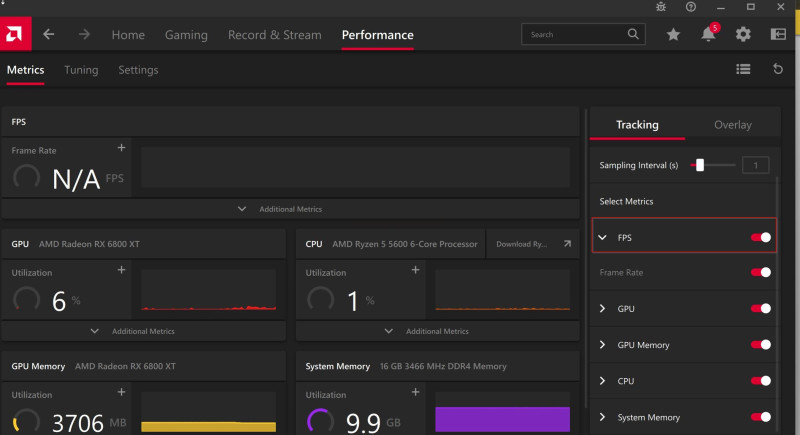Toggle FPS tracking switch

(760, 237)
